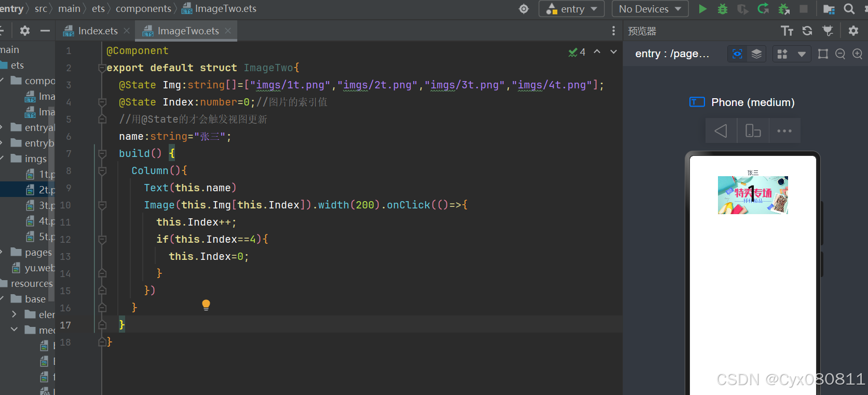This screenshot has width=868, height=395.
Task: Toggle the layers view in previewer
Action: point(757,54)
